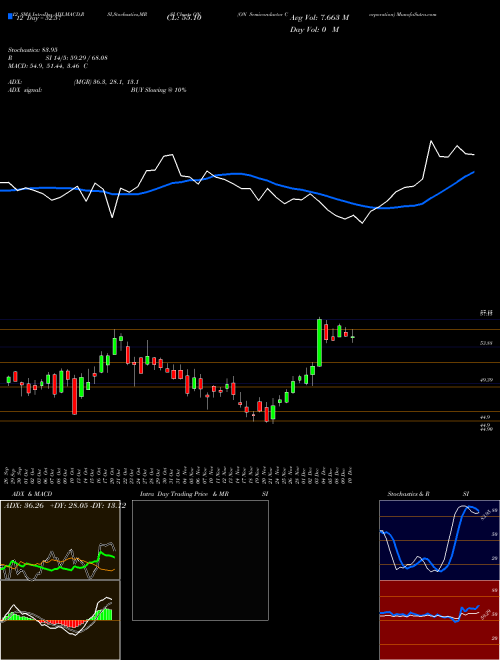Click the 'BUY Slowing @ 10%' ADX signal
Screen dimensions: 500x660
[159, 90]
